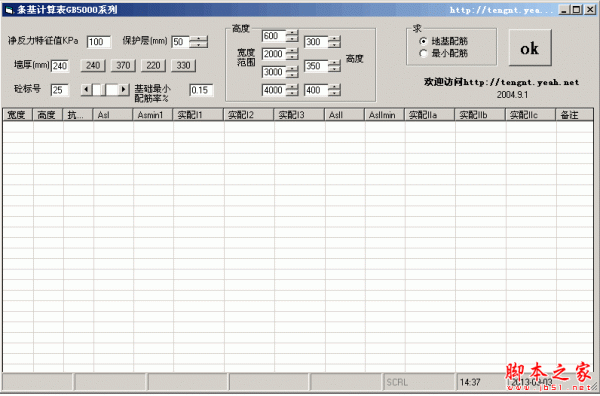Decrease the 3000 width value
Screen dimensions: 600x396
click(292, 75)
